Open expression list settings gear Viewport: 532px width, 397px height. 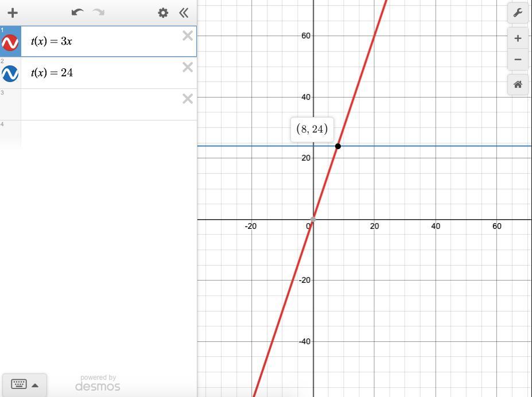click(163, 13)
